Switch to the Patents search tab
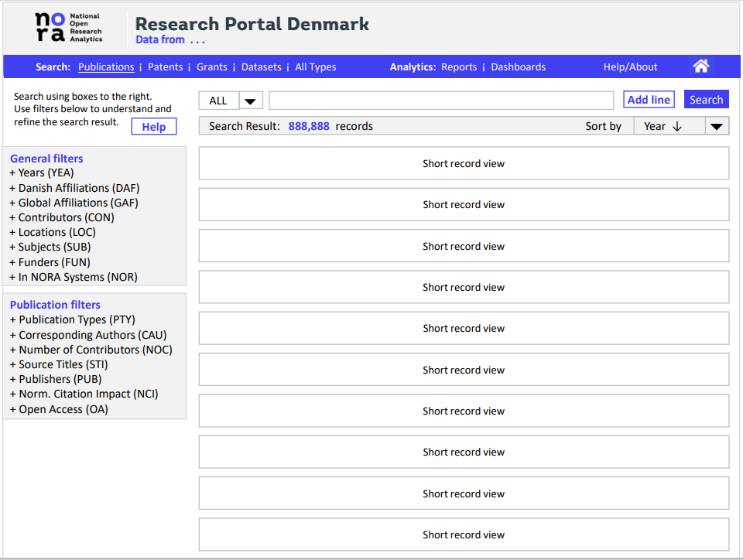This screenshot has width=743, height=560. click(x=165, y=67)
